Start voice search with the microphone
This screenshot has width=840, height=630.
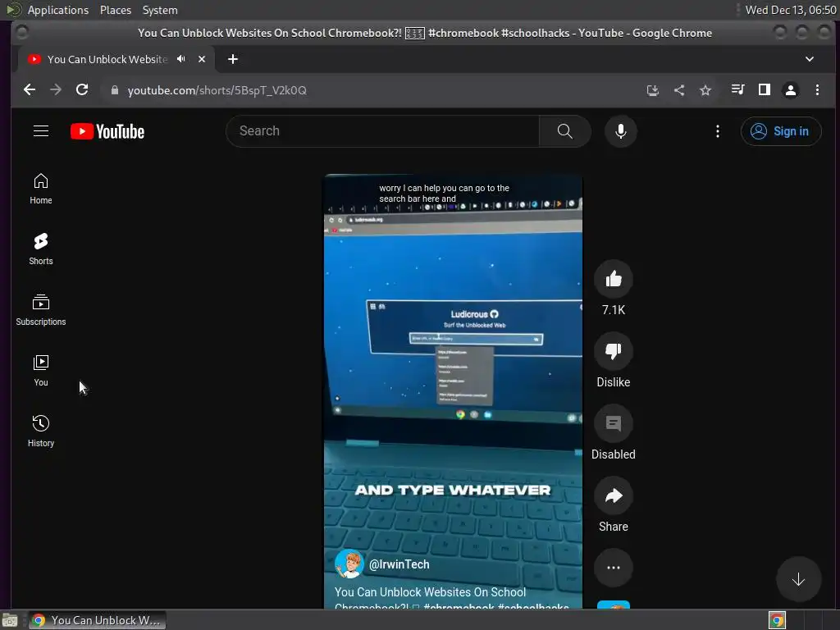(x=620, y=131)
